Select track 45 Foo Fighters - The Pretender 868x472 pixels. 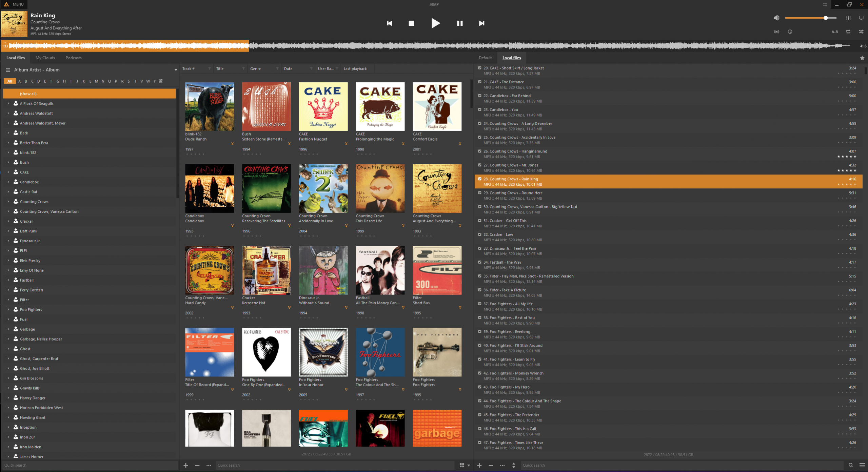tap(668, 417)
